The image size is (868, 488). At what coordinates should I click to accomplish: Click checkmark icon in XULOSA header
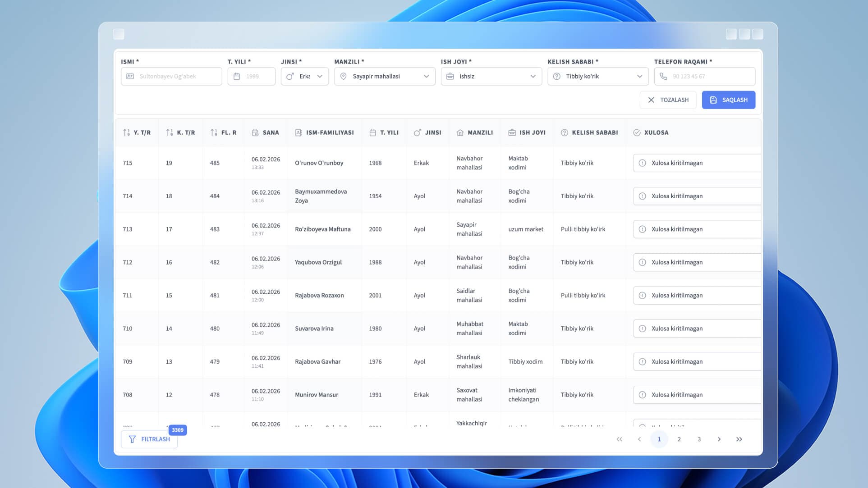coord(637,132)
